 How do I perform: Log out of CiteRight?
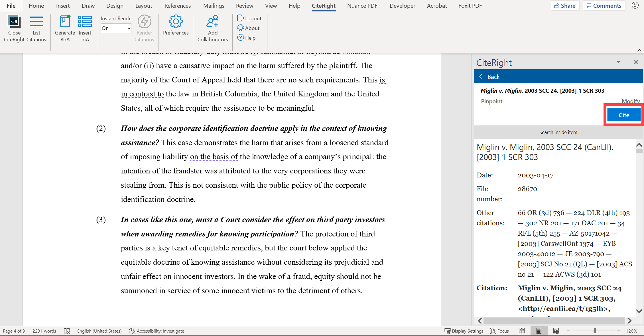[249, 18]
